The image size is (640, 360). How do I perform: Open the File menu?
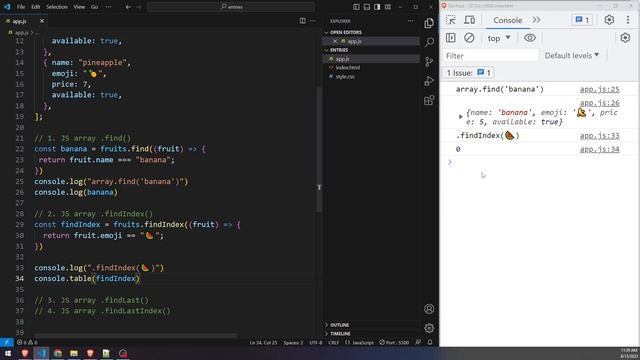coord(21,7)
